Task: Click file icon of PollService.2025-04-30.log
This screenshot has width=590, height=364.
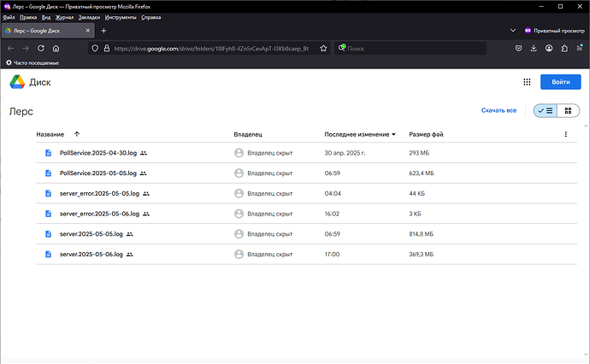Action: [48, 153]
